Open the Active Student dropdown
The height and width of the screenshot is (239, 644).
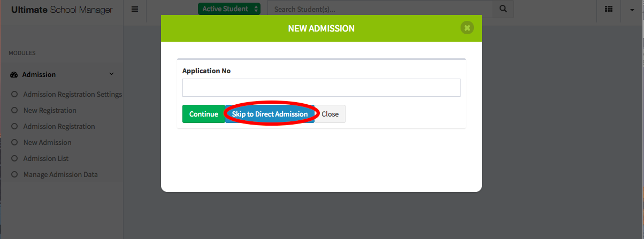click(x=229, y=9)
